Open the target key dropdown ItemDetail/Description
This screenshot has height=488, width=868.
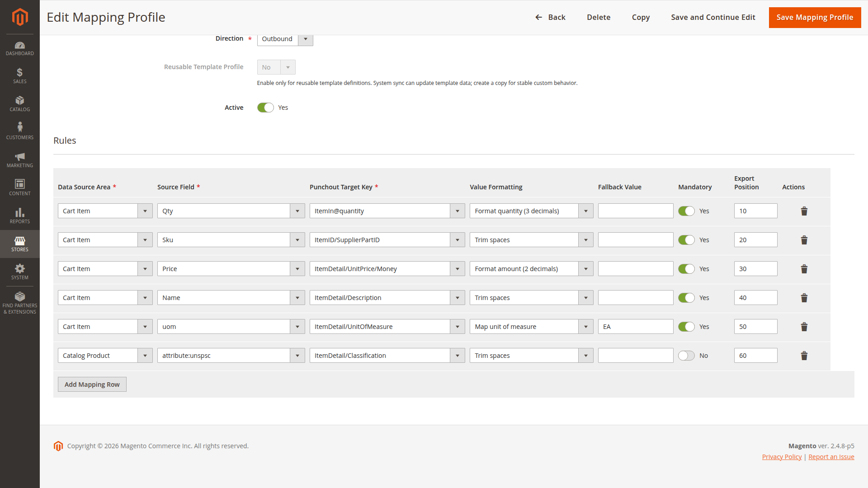click(x=387, y=298)
